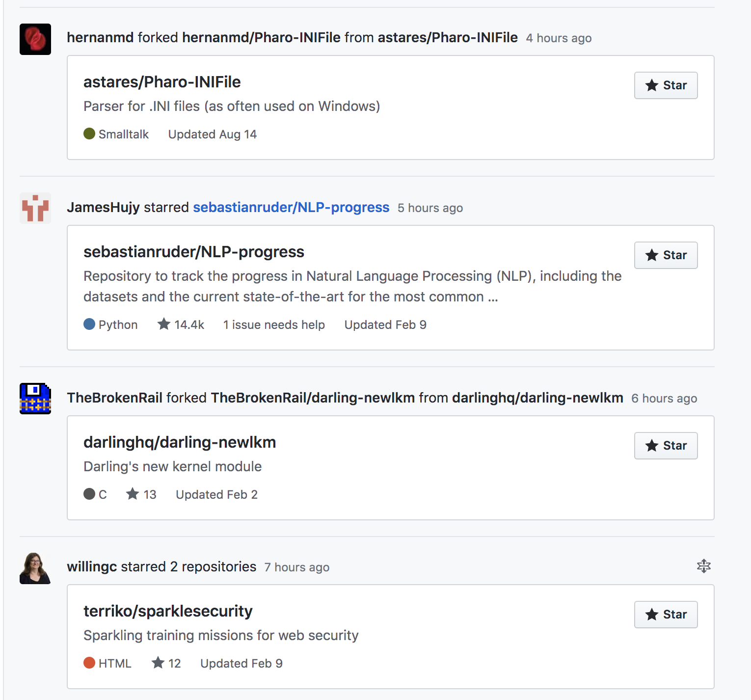Star the terriko/sparklesecurity repository

[x=666, y=615]
